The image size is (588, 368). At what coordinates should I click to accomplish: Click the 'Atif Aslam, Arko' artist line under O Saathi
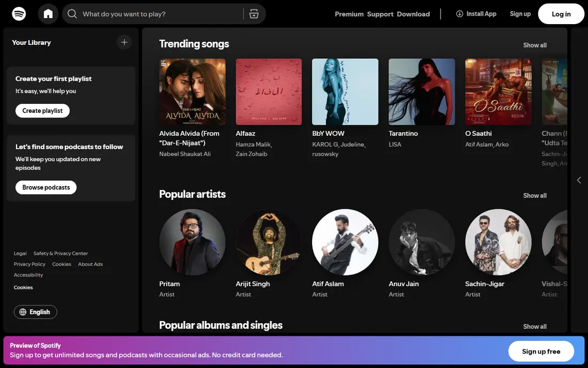point(487,144)
